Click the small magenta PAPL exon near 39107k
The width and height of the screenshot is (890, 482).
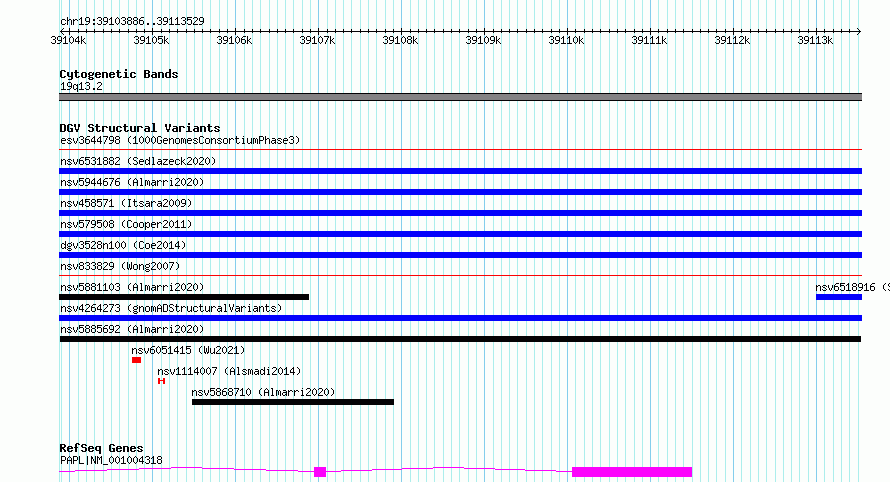pyautogui.click(x=320, y=472)
